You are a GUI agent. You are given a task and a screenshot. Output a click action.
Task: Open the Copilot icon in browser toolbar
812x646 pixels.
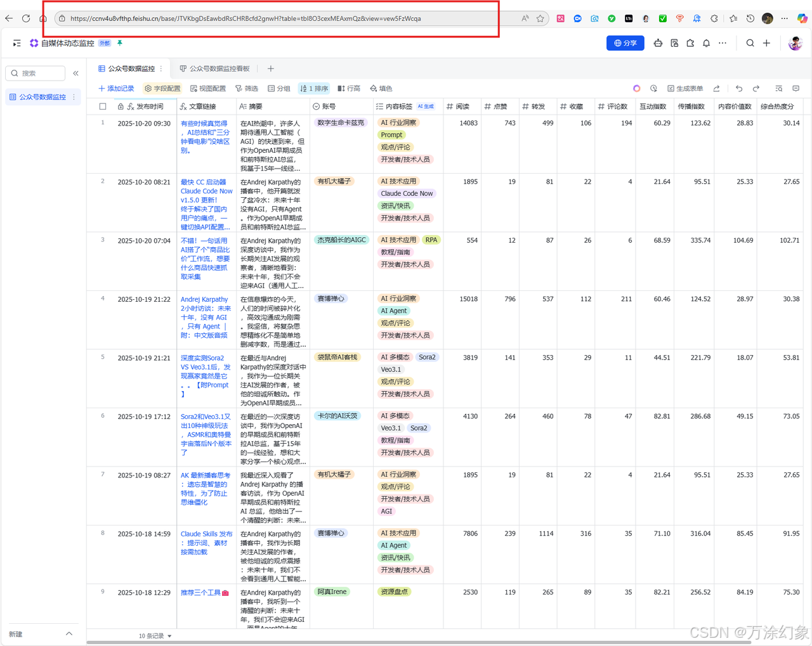[802, 18]
